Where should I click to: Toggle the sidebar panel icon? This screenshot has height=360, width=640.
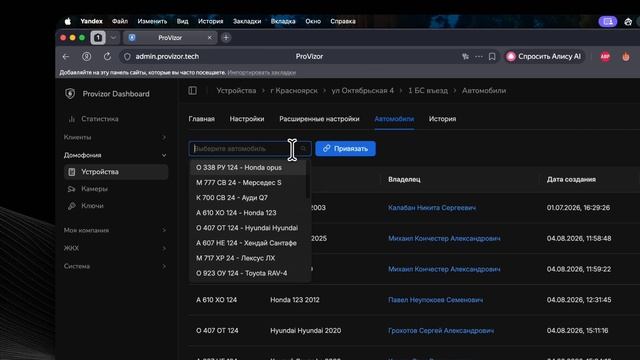pos(193,91)
